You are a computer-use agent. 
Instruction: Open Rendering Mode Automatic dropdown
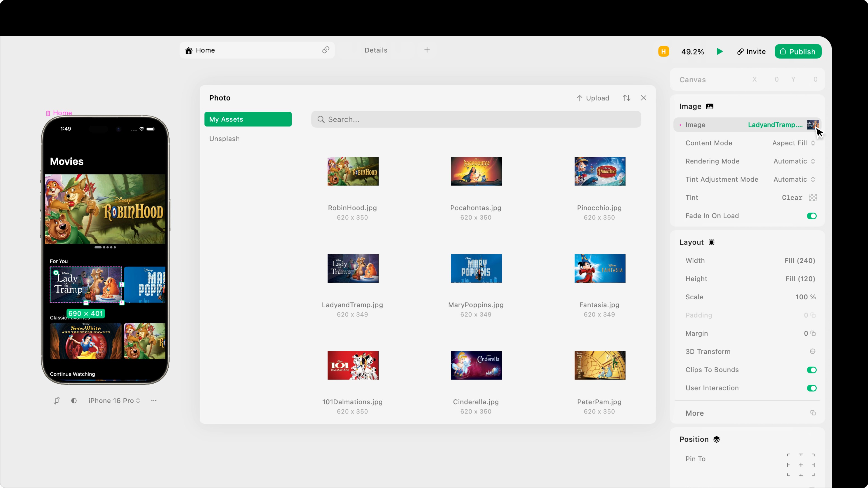click(x=794, y=161)
